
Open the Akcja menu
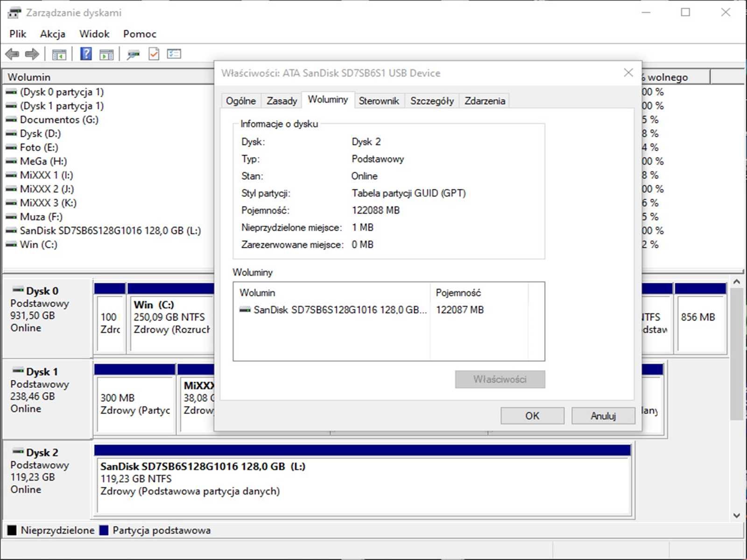tap(53, 34)
